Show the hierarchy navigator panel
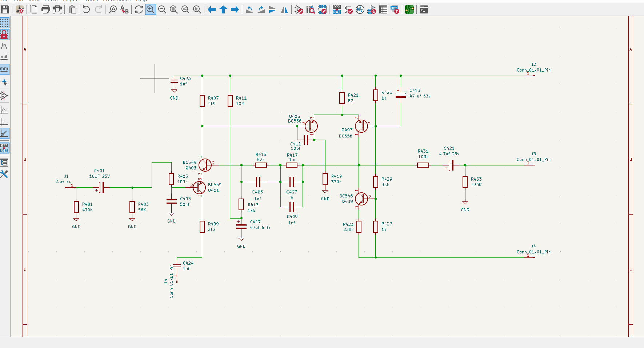 point(4,163)
